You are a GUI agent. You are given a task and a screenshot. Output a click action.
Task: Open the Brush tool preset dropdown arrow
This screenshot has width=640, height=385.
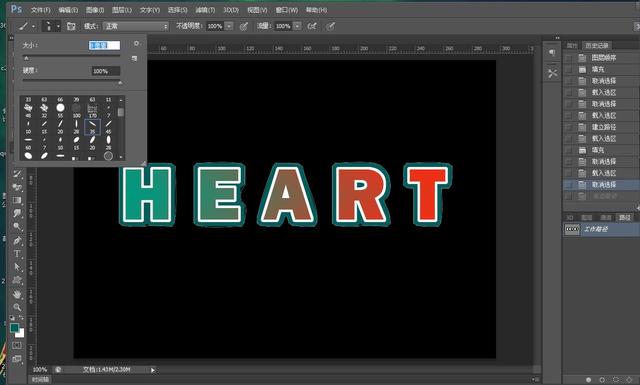click(33, 27)
